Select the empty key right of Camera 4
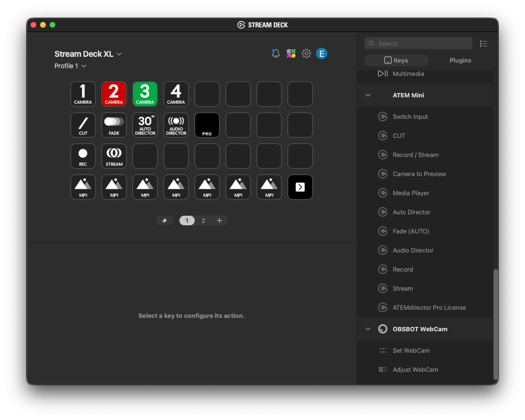The image size is (525, 420). (207, 94)
